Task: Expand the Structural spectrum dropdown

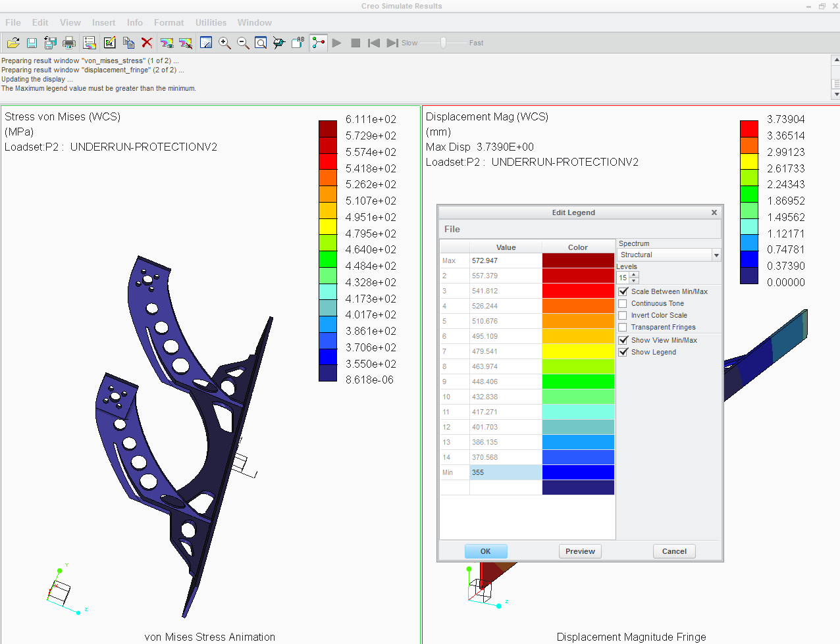Action: pos(716,255)
